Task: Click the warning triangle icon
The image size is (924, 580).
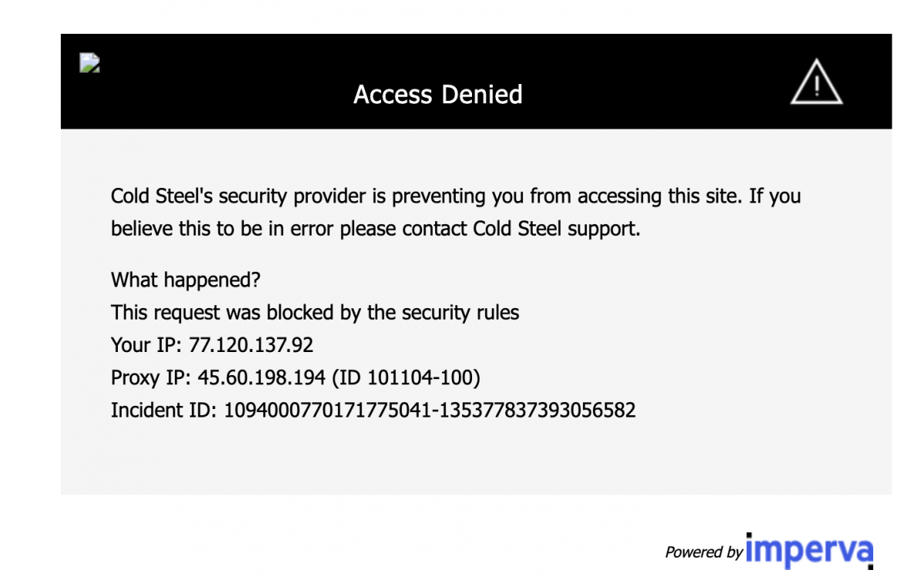Action: tap(816, 83)
